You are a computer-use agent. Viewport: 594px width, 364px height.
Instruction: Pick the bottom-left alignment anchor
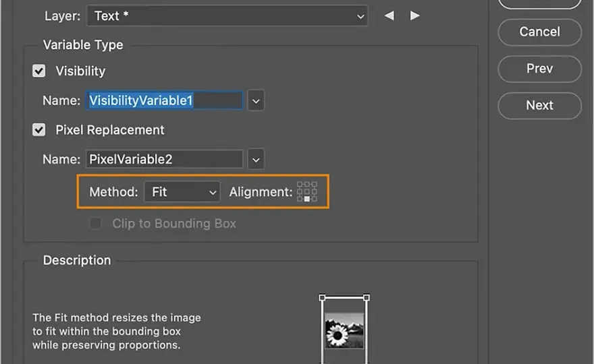(x=300, y=199)
